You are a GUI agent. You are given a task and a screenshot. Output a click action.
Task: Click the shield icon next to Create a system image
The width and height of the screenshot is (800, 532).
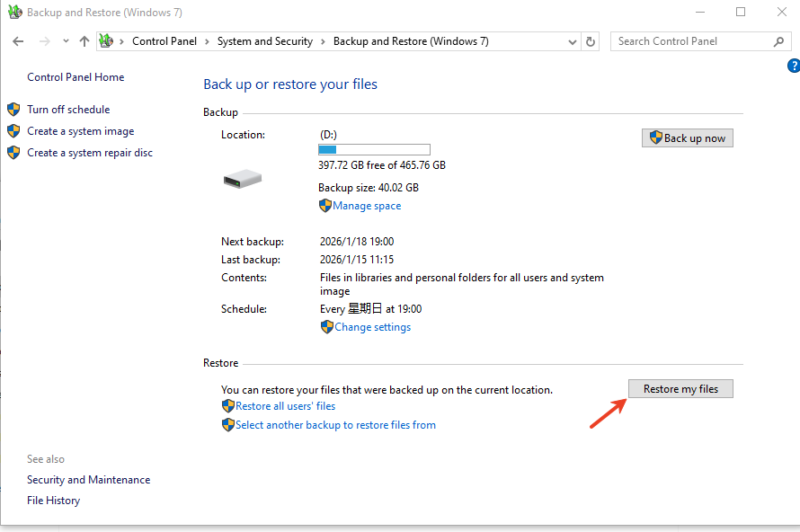(13, 130)
